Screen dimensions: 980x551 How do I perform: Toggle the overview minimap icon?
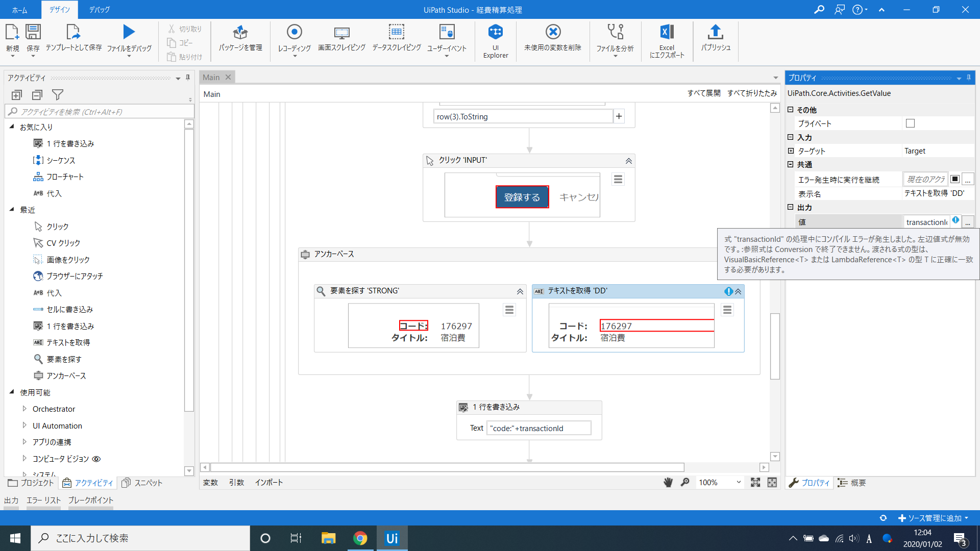772,482
